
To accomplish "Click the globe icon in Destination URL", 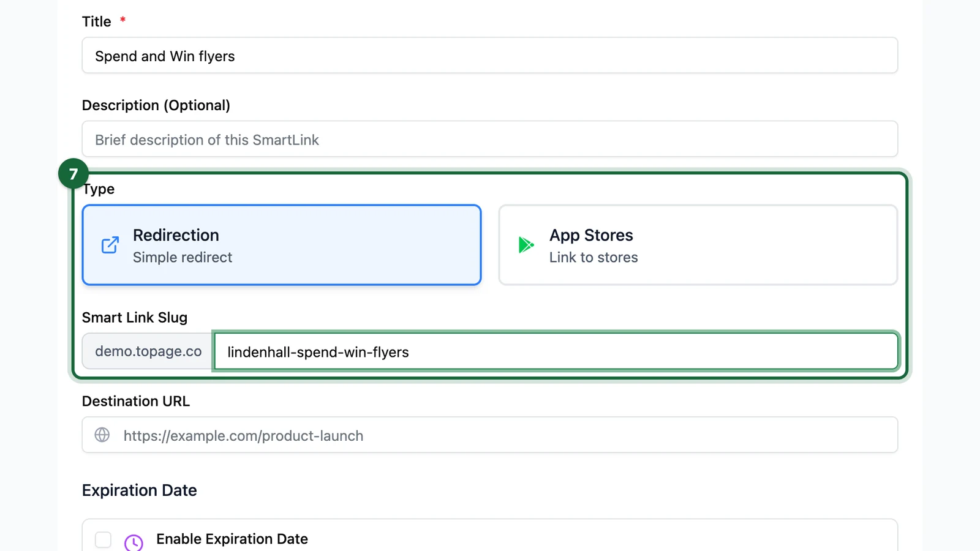I will point(102,435).
